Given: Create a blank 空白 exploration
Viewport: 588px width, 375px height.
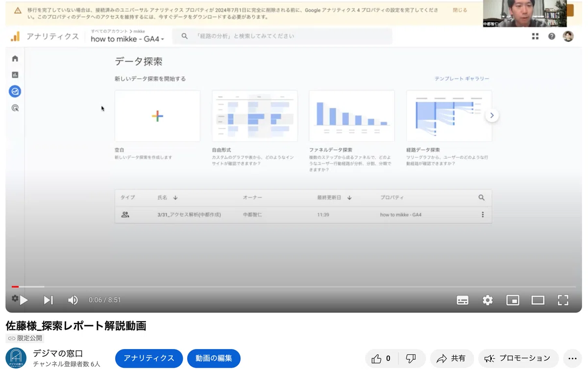Looking at the screenshot, I should [157, 116].
